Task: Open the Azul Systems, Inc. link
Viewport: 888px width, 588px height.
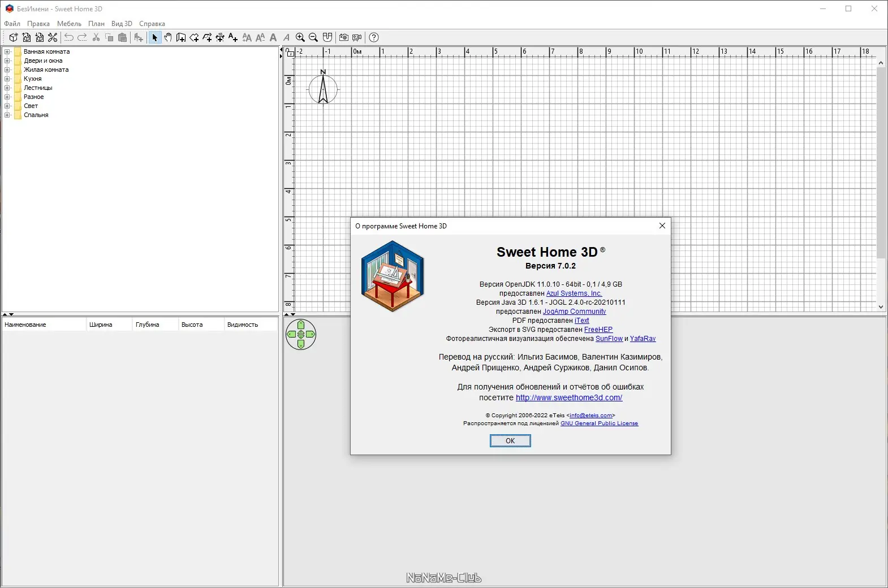Action: (x=574, y=293)
